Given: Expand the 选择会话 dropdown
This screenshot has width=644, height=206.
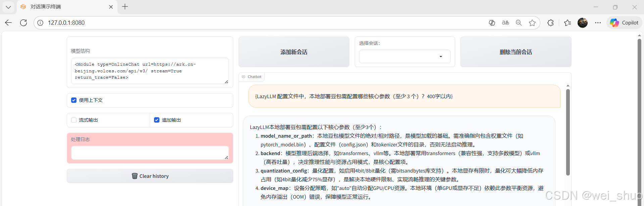Looking at the screenshot, I should click(x=405, y=57).
